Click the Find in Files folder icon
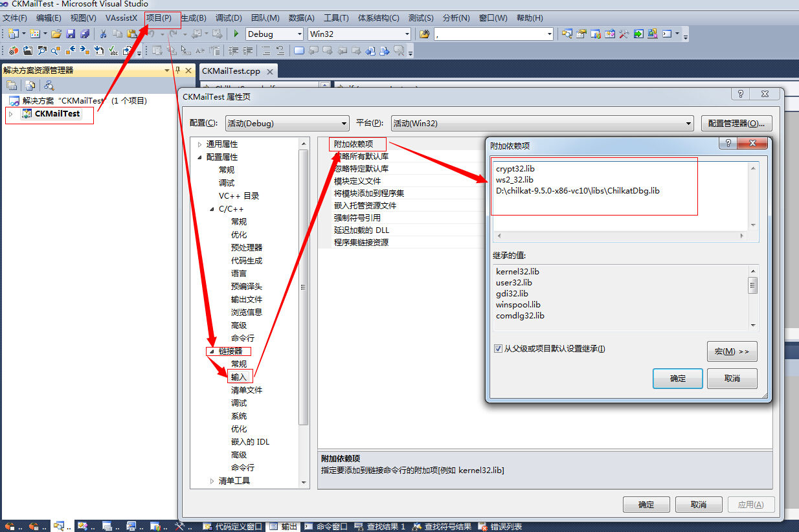 click(x=424, y=34)
